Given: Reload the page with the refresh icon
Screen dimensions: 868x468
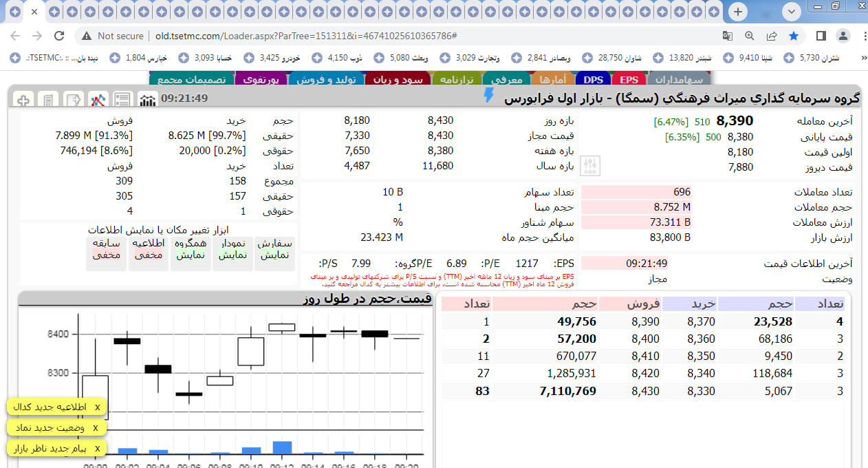Looking at the screenshot, I should coord(59,36).
